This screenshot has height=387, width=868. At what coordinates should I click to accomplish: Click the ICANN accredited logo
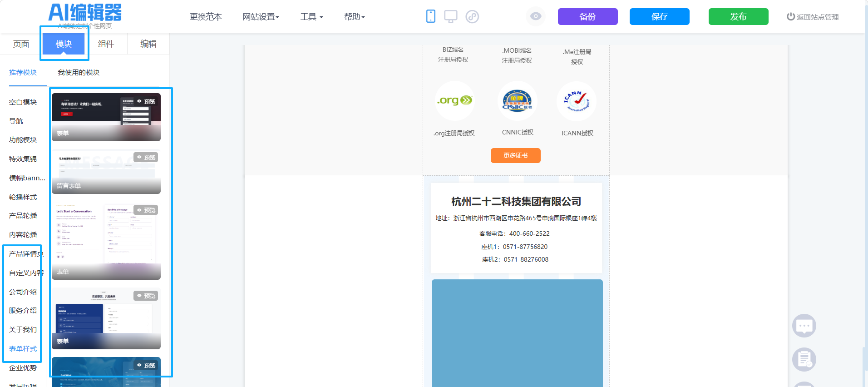tap(577, 101)
